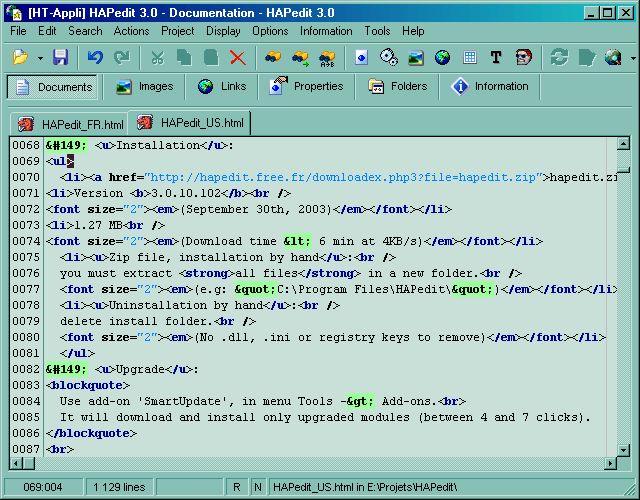The image size is (640, 500).
Task: Click the face with sunglasses icon
Action: (524, 57)
